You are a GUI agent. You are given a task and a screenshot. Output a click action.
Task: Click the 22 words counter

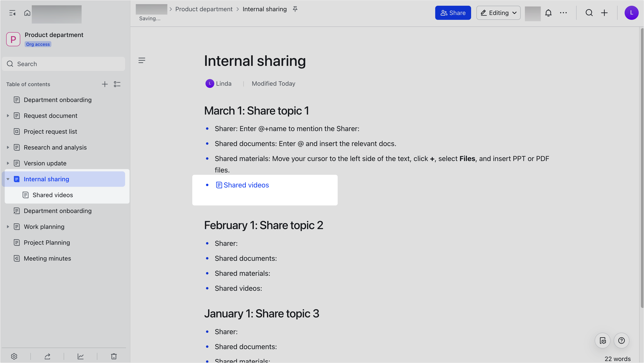point(618,359)
